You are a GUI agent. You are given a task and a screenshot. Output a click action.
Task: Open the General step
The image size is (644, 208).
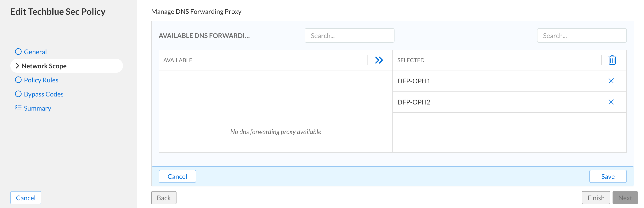35,52
